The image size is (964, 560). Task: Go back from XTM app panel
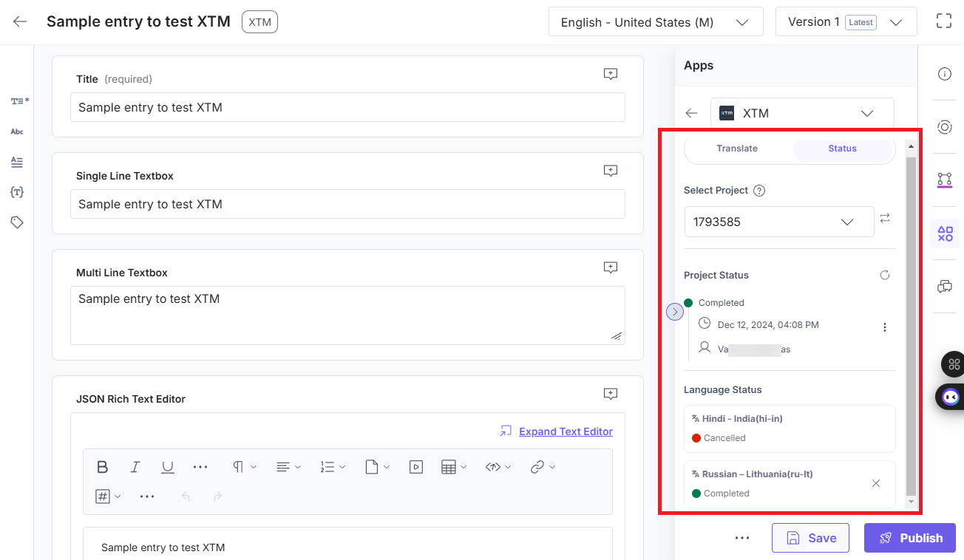tap(691, 113)
